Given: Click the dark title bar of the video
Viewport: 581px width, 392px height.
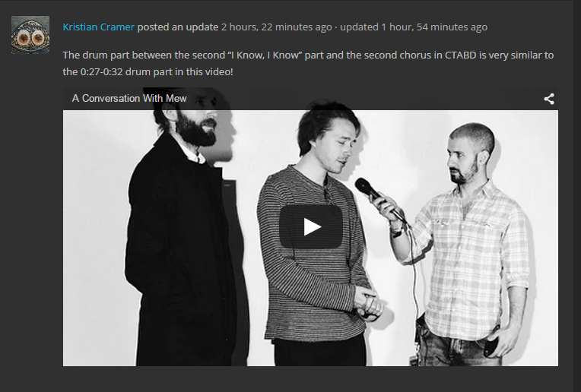Looking at the screenshot, I should click(310, 99).
